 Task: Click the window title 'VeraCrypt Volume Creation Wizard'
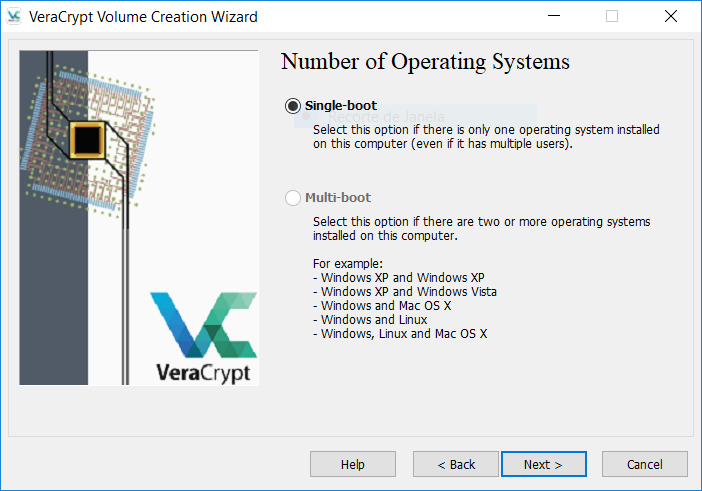143,17
